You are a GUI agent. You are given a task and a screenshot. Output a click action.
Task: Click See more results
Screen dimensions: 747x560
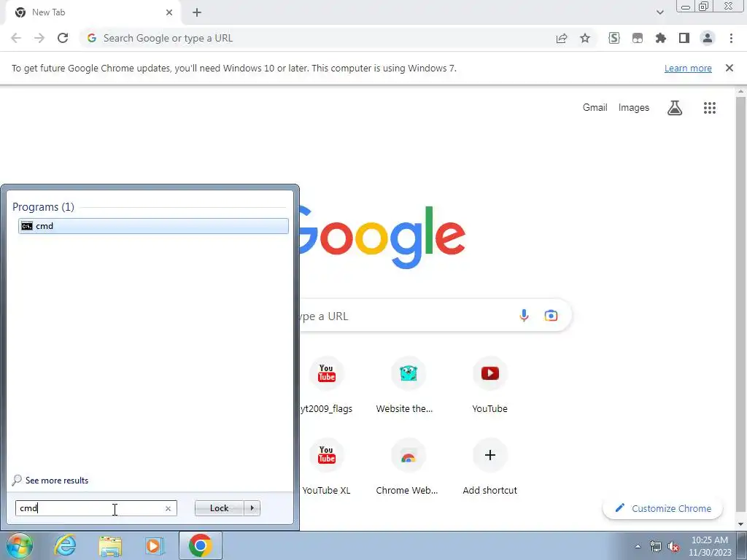pos(57,481)
